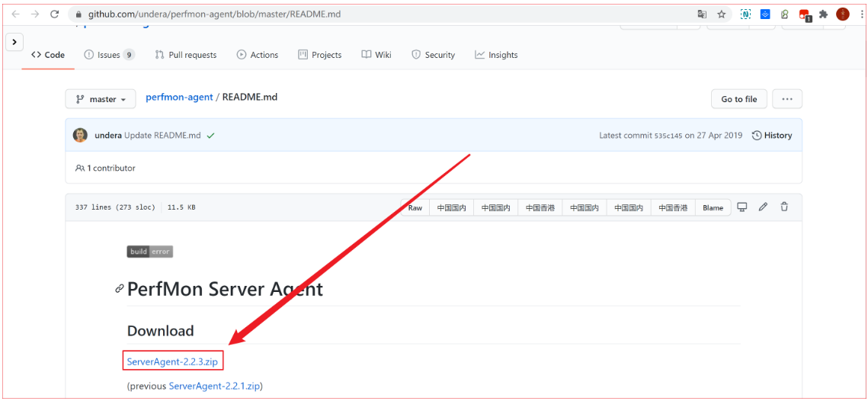The height and width of the screenshot is (401, 868).
Task: Click the PerfMon Server Agent heading
Action: [226, 289]
